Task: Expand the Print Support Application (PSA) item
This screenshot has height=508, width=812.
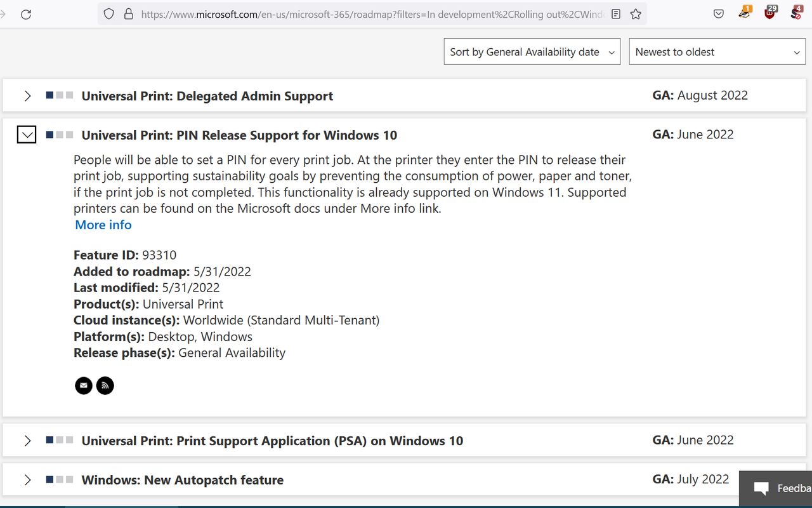Action: tap(27, 441)
